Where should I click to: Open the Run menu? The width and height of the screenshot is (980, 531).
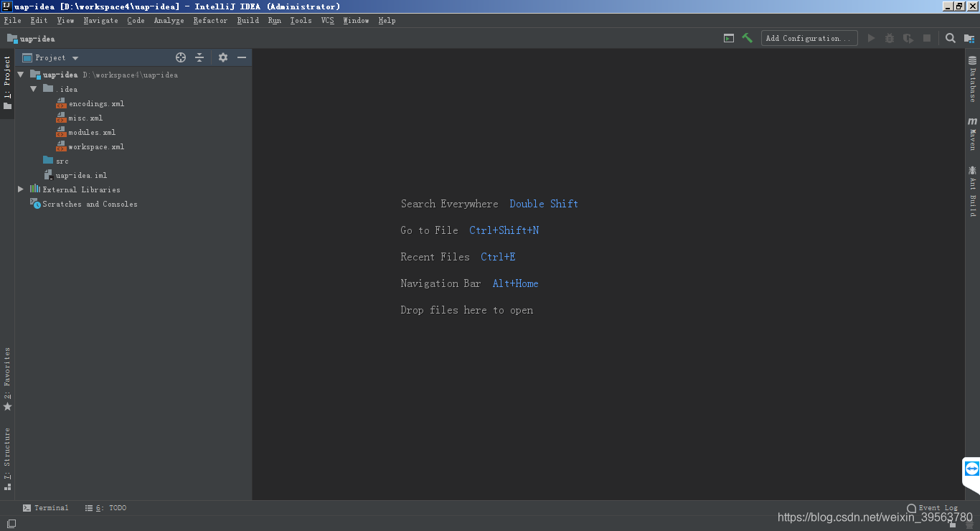pos(274,20)
